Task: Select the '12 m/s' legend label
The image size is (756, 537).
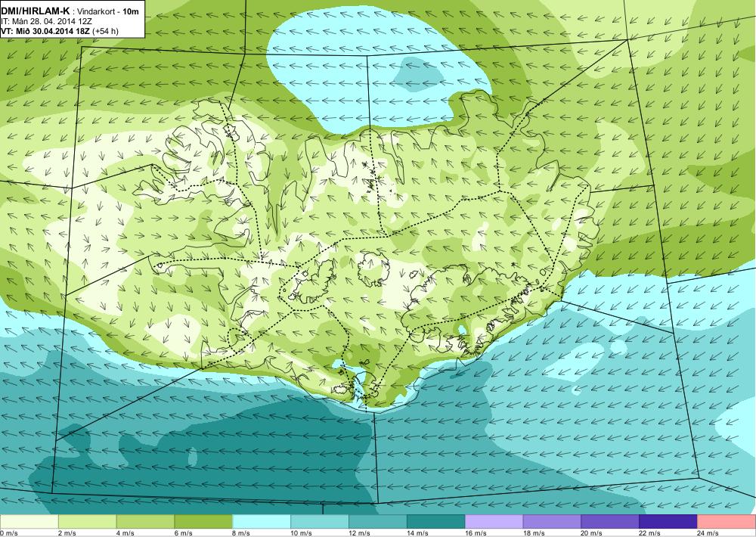Action: 360,533
